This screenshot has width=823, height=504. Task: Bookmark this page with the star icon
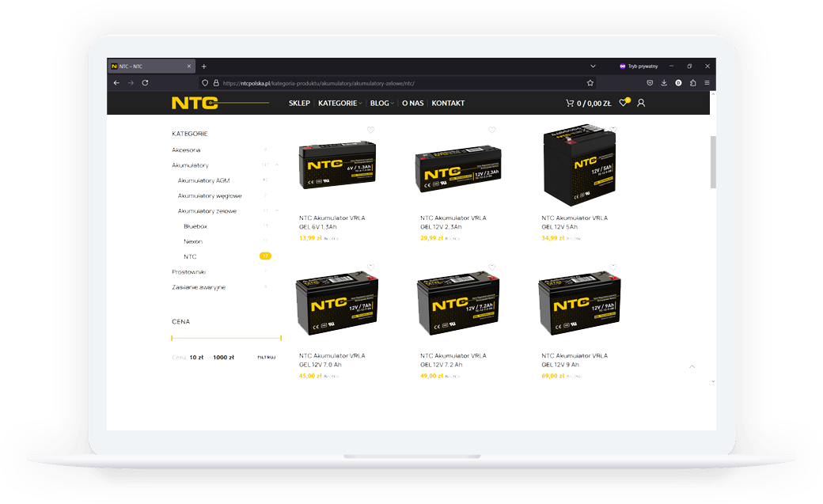tap(590, 83)
